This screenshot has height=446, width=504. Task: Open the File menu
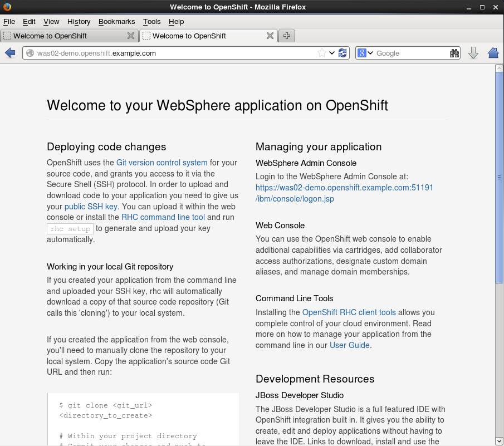[9, 22]
